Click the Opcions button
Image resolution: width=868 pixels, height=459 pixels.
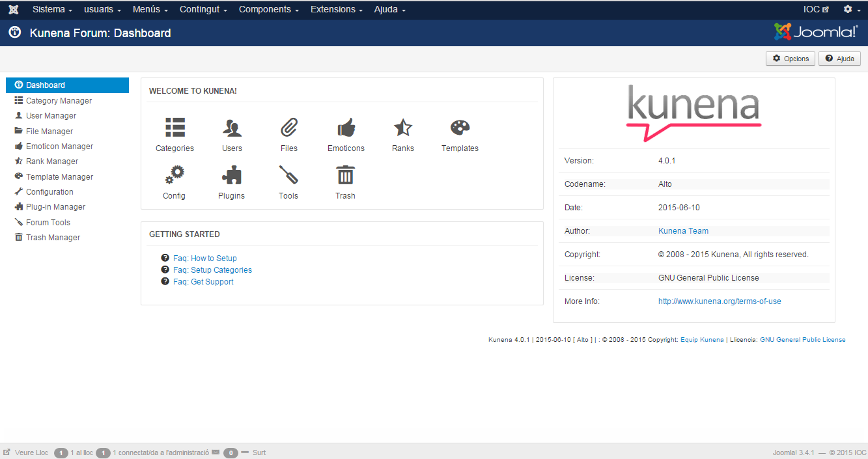(x=791, y=59)
